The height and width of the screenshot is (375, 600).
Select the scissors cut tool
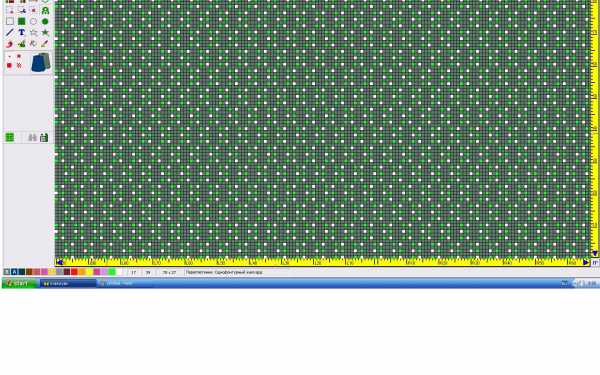coord(21,11)
